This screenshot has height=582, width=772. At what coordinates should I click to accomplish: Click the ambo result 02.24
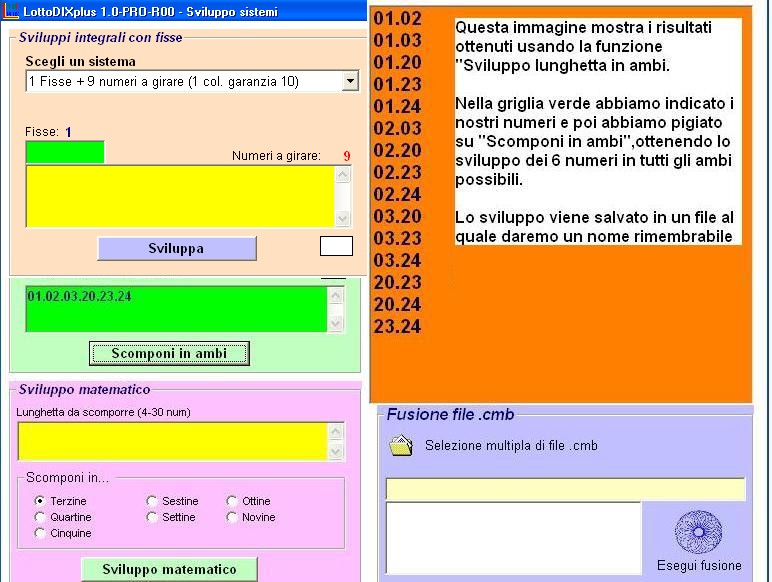tap(397, 194)
